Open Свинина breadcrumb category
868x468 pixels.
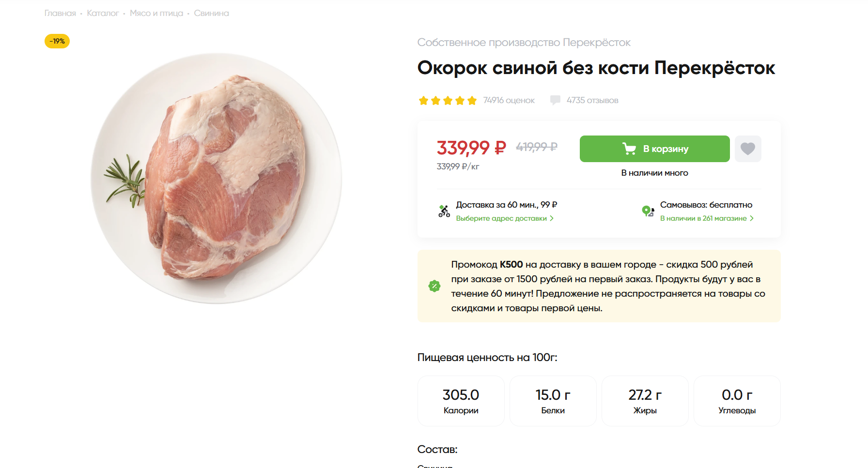211,13
